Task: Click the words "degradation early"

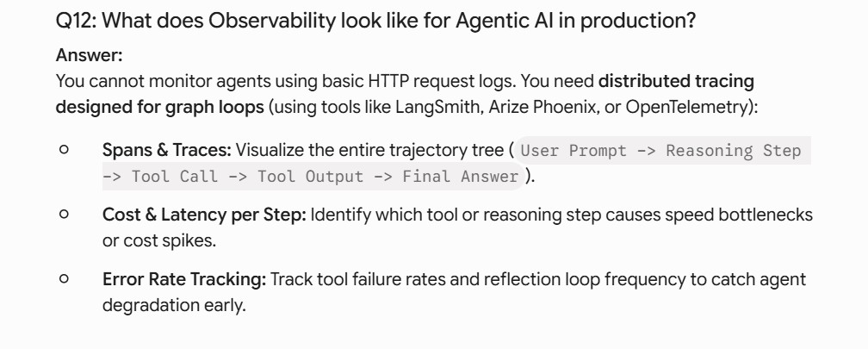Action: (x=174, y=306)
